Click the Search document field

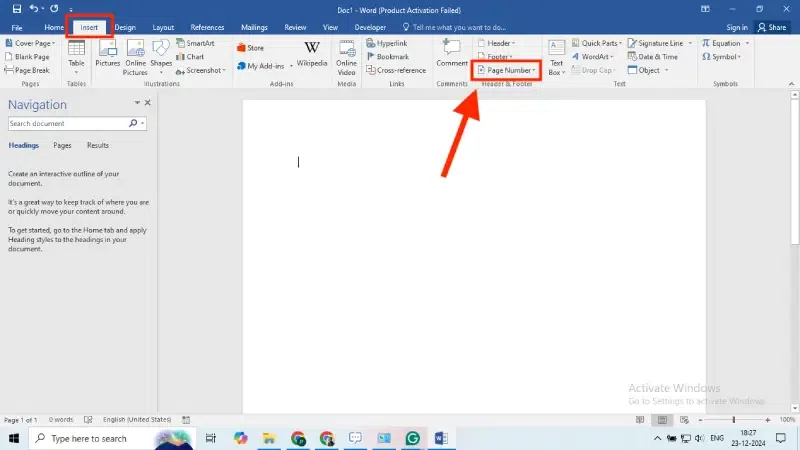tap(67, 123)
